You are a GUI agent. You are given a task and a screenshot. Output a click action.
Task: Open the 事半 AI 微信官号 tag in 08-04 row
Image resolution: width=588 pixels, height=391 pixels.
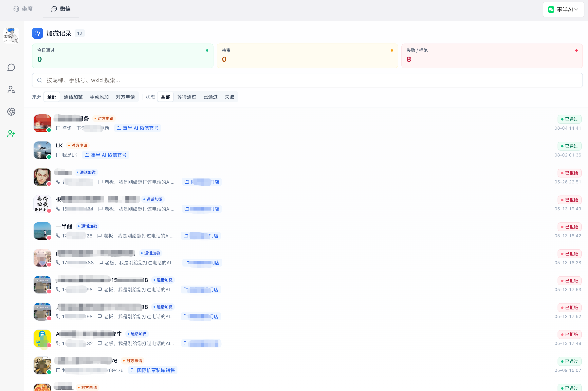tap(137, 128)
